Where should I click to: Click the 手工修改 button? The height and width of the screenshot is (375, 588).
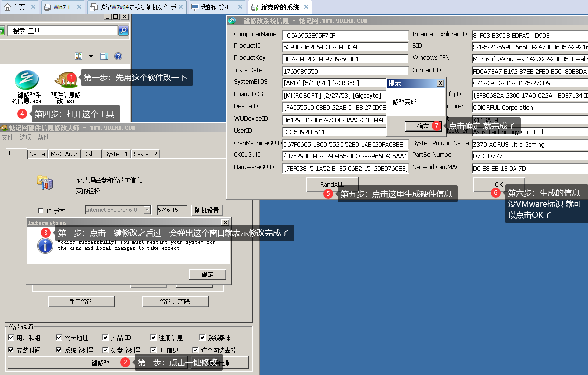click(x=81, y=301)
